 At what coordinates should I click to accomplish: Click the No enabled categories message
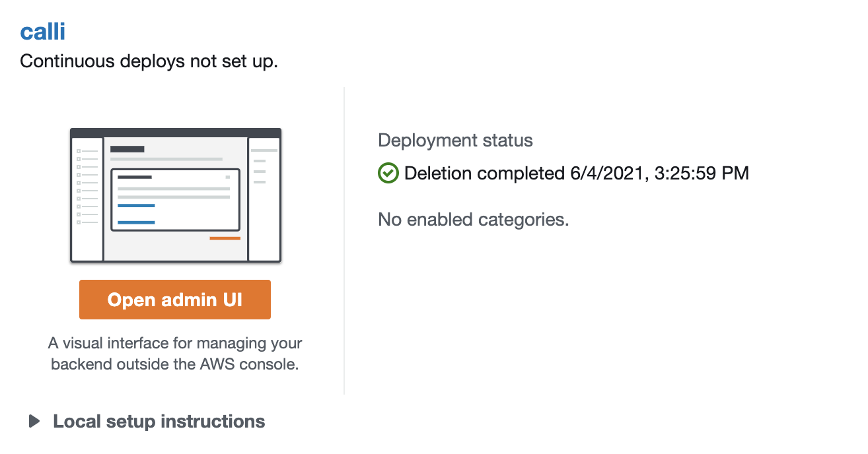coord(473,219)
